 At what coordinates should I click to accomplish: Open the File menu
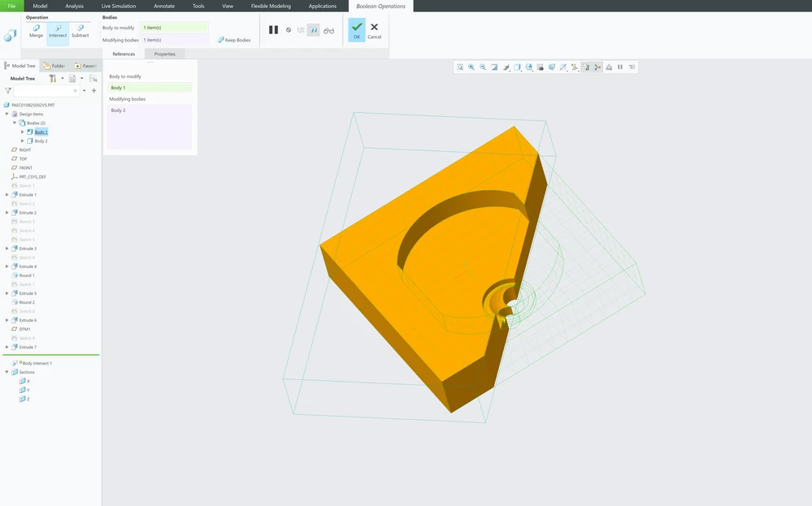pos(11,6)
